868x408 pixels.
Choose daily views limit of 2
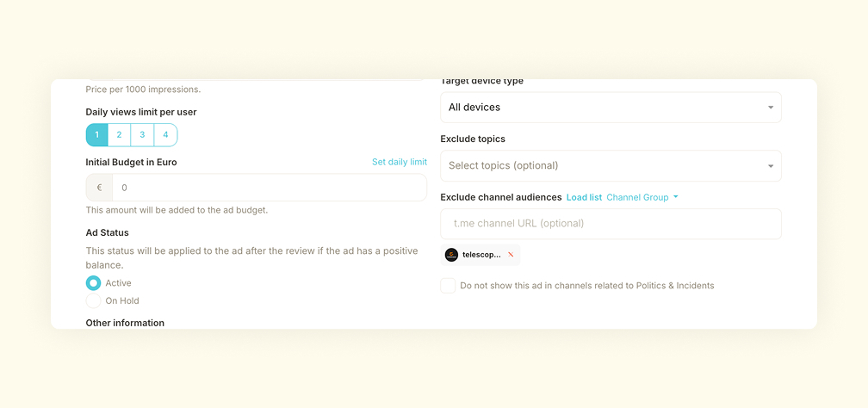tap(120, 135)
